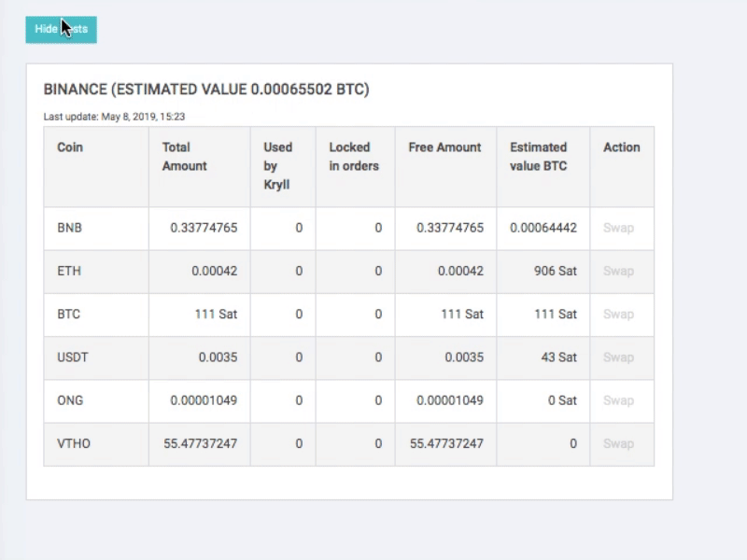The image size is (747, 560).
Task: Swap the VTHO balance
Action: 618,444
